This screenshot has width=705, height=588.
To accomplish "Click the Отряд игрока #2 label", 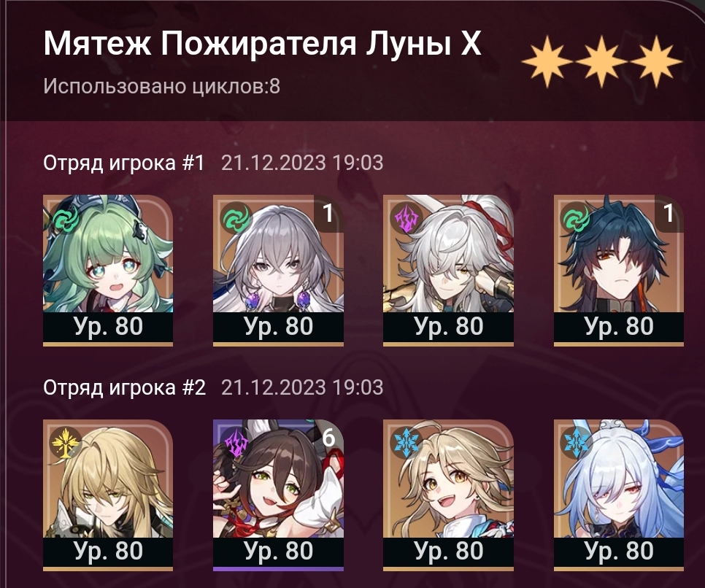I will [125, 387].
